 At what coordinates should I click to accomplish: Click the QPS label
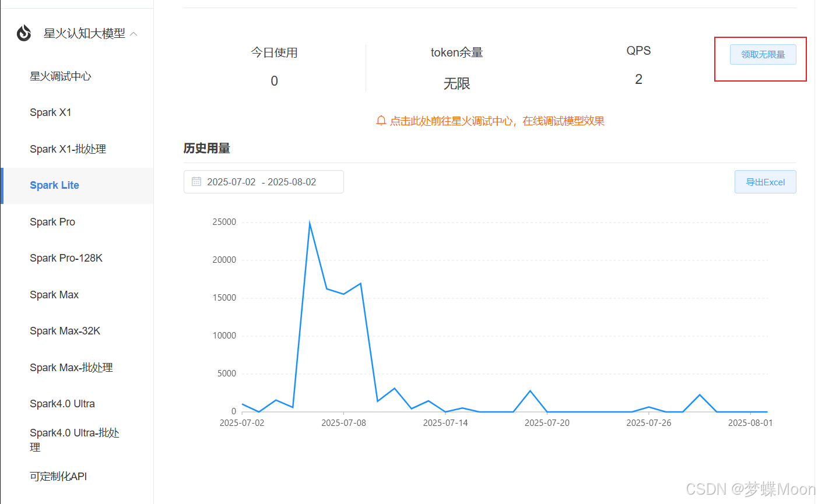point(638,51)
